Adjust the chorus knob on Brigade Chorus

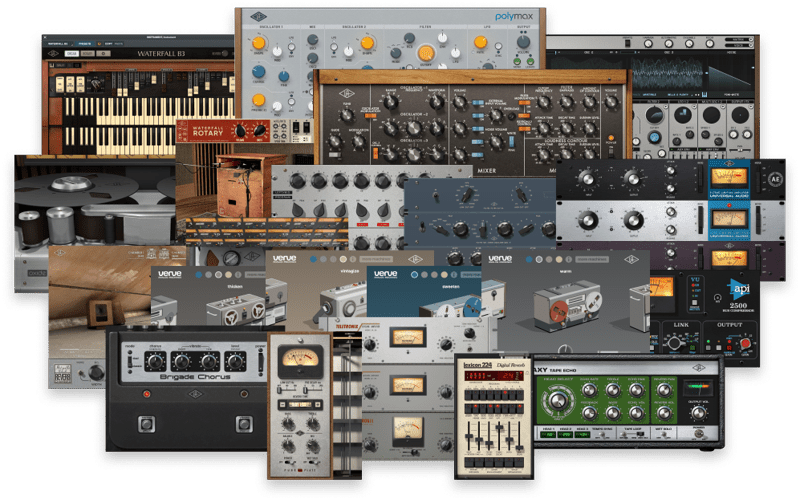coord(155,362)
